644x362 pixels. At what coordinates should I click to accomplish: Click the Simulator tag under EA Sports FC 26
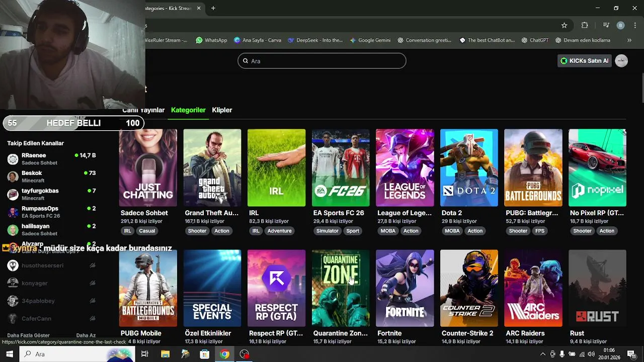[328, 231]
